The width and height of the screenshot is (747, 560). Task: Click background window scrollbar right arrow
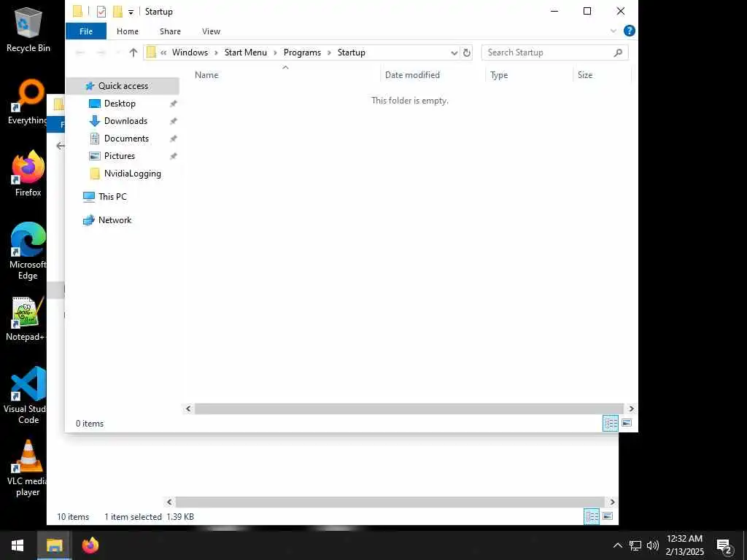pyautogui.click(x=612, y=502)
